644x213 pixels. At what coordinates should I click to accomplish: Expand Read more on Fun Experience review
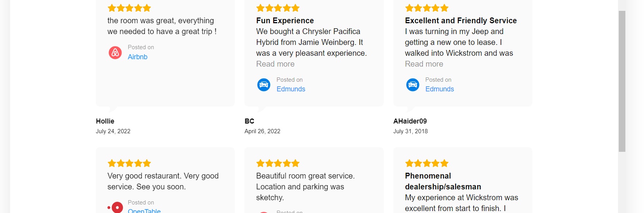pos(275,64)
